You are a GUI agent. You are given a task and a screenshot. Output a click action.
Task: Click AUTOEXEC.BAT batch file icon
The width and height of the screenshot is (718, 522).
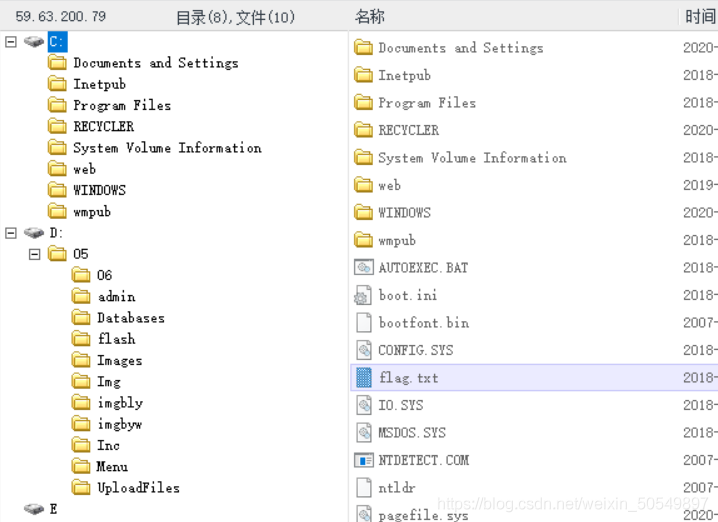click(x=364, y=267)
